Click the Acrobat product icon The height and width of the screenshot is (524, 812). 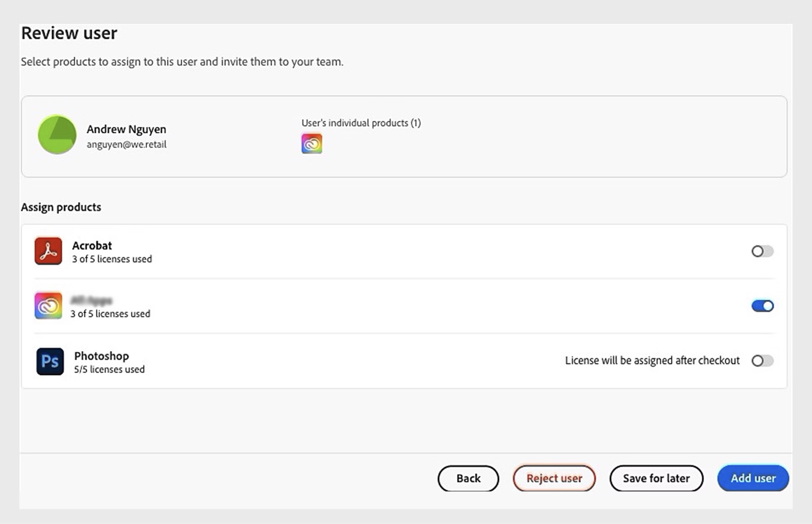click(x=48, y=251)
